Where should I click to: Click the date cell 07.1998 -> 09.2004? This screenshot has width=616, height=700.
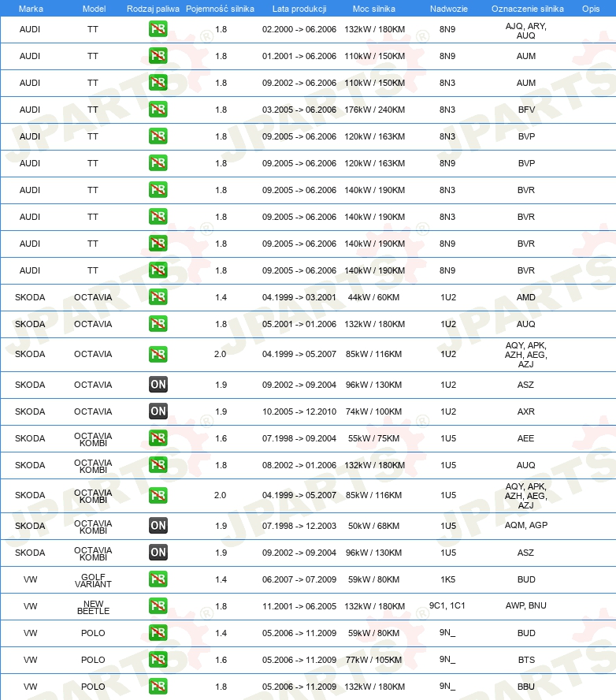click(299, 438)
